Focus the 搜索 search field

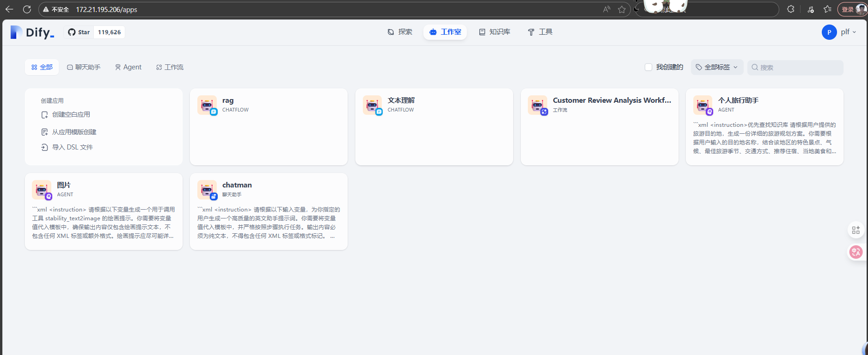click(x=795, y=68)
